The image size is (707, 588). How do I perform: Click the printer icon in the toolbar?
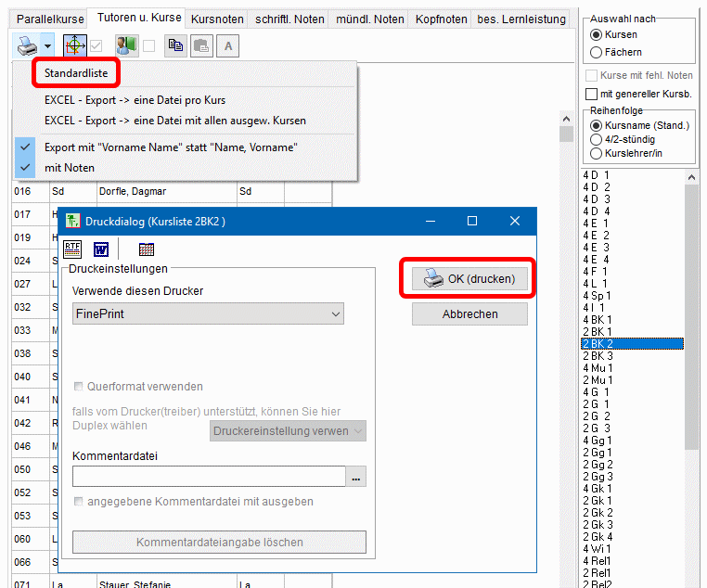[27, 45]
